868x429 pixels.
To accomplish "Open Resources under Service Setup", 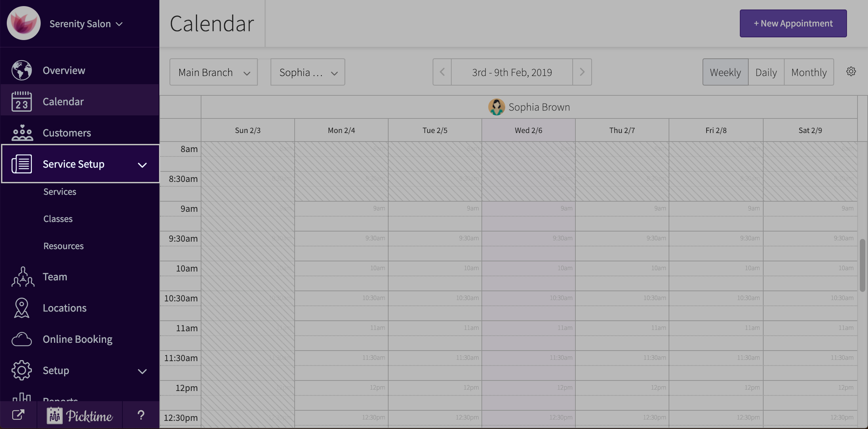I will (x=63, y=246).
